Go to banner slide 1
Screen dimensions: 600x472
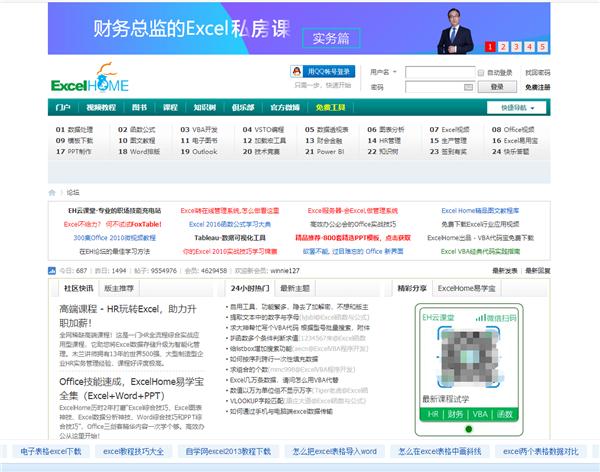click(490, 47)
